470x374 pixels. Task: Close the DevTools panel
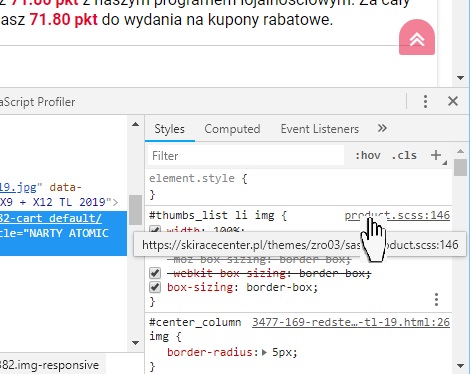453,101
